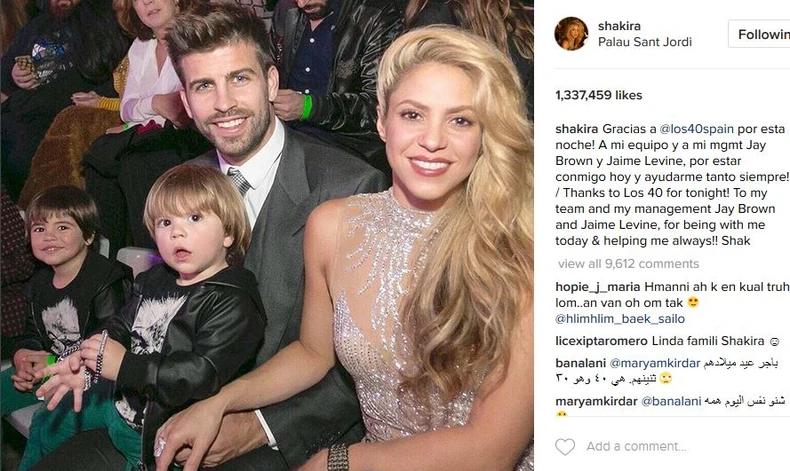Viewport: 790px width, 471px height.
Task: Click the main family photo
Action: tap(267, 235)
